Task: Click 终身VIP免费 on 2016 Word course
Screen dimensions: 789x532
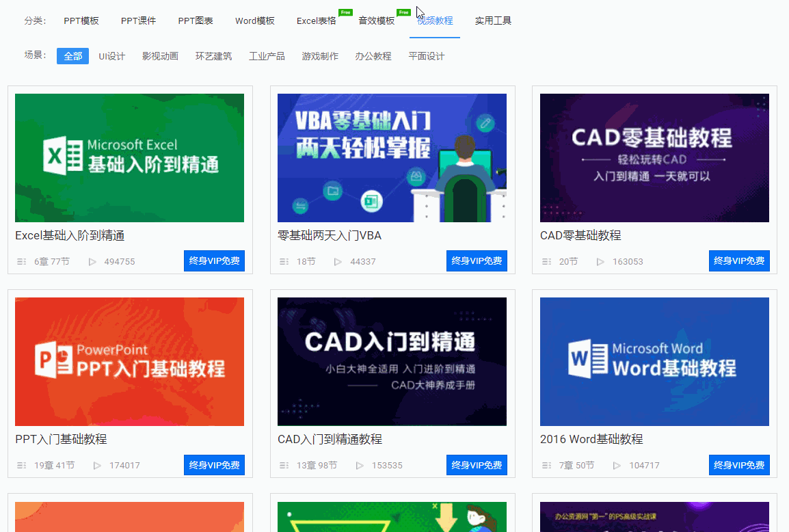Action: click(739, 465)
